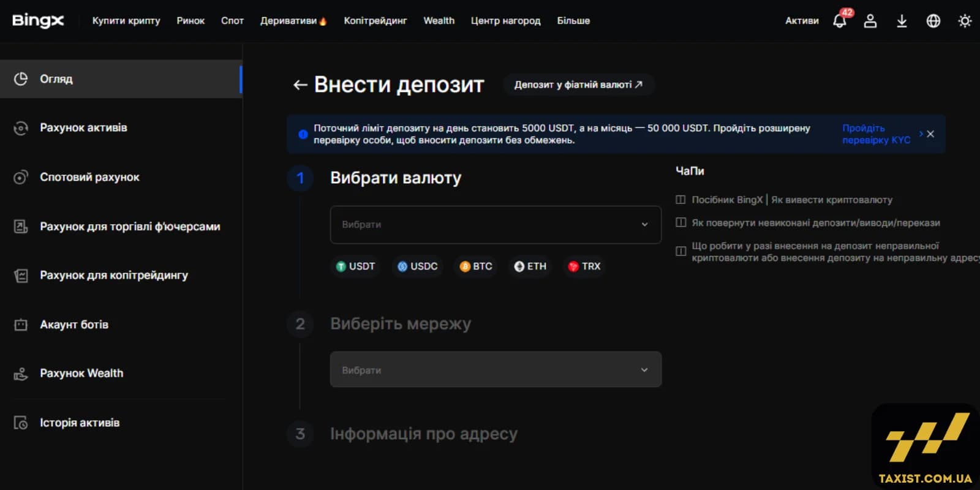Select the BTC quick coin chip
This screenshot has height=490, width=980.
pos(476,266)
